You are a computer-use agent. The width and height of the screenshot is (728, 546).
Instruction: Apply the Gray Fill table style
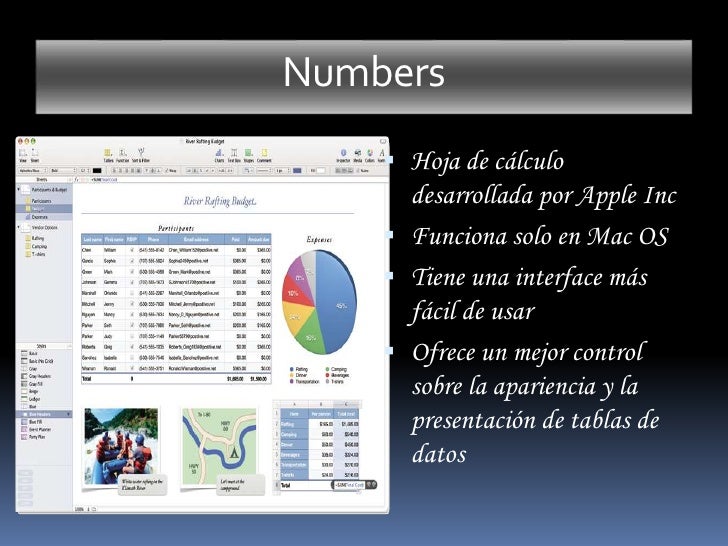(x=32, y=384)
